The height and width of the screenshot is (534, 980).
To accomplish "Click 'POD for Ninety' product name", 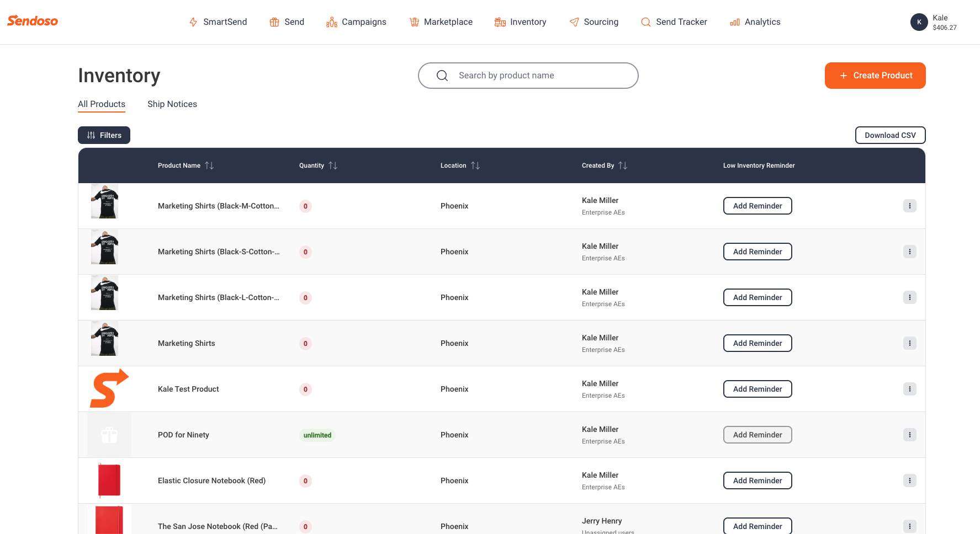I will 183,435.
